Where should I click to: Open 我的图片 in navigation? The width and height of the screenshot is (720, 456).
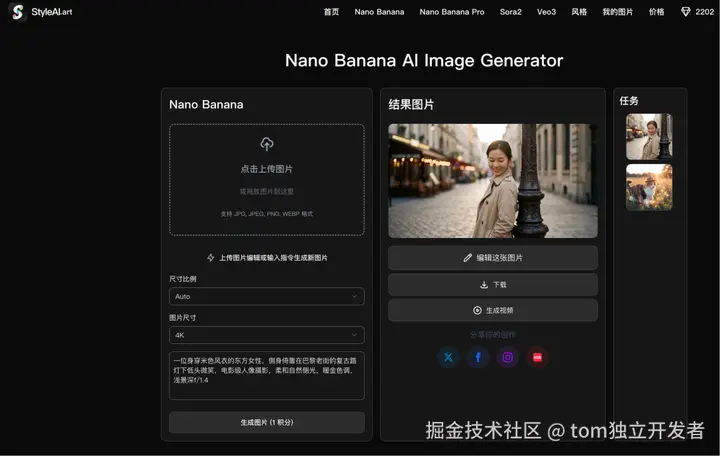[x=618, y=12]
